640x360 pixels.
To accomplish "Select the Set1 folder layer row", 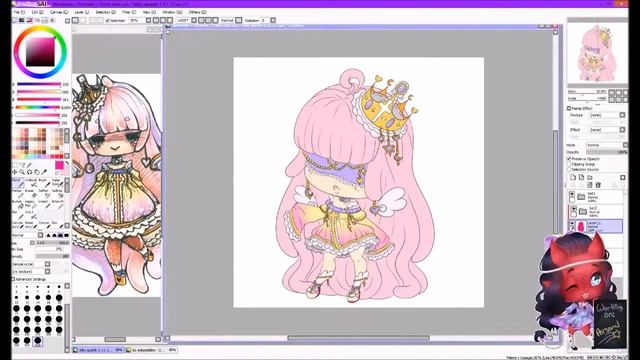I will pyautogui.click(x=596, y=197).
